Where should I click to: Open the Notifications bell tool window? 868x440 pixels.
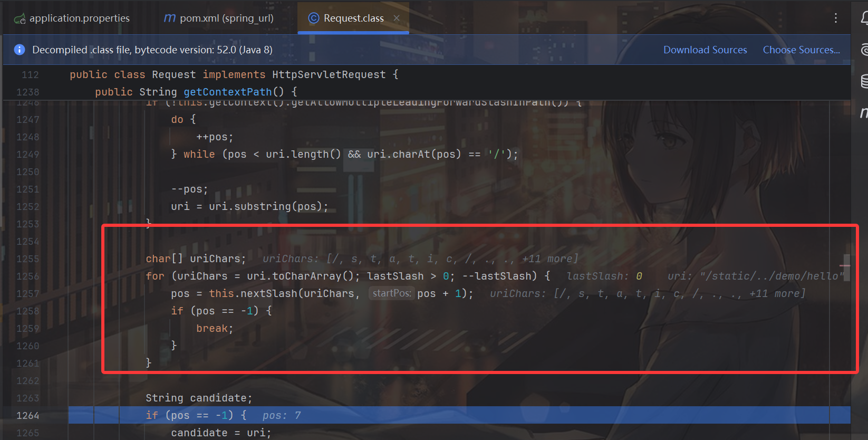(x=864, y=18)
